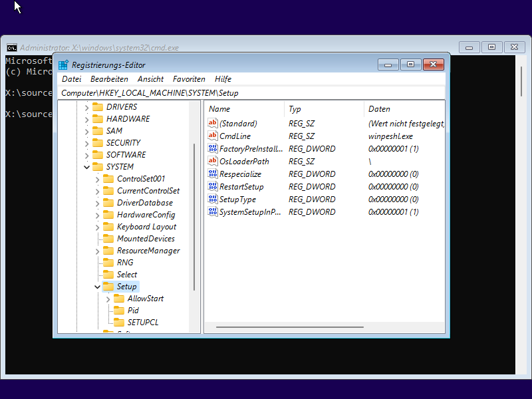Open the Bearbeiten menu
This screenshot has width=532, height=399.
[109, 79]
